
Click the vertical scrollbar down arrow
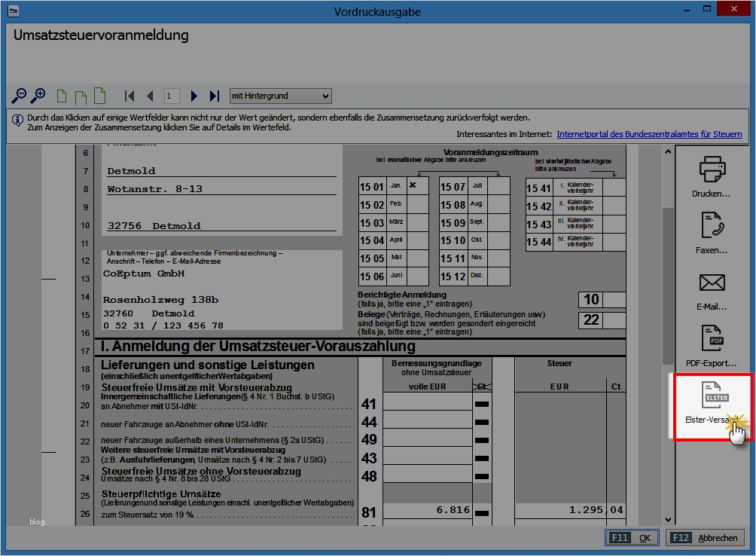667,519
